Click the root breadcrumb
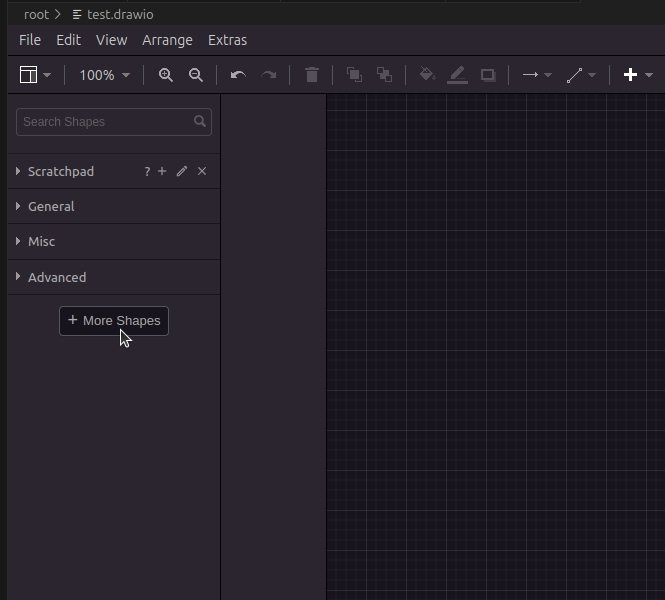This screenshot has height=600, width=665. click(x=36, y=15)
